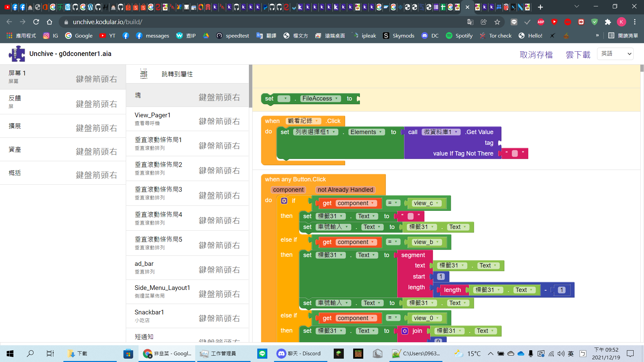
Task: Open the view_b variable dropdown
Action: (x=426, y=242)
